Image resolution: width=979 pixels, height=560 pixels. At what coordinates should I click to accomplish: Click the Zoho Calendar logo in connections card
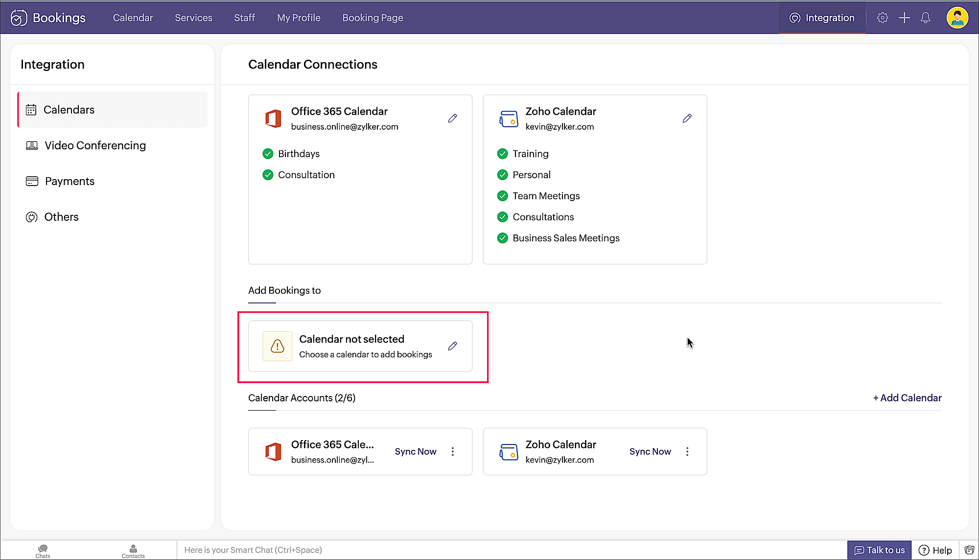[x=509, y=118]
